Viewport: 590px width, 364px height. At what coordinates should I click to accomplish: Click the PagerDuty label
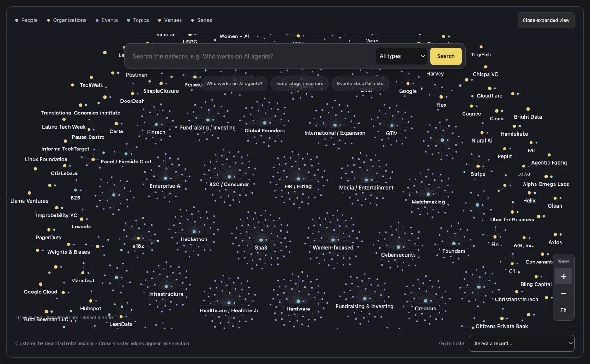click(x=48, y=238)
